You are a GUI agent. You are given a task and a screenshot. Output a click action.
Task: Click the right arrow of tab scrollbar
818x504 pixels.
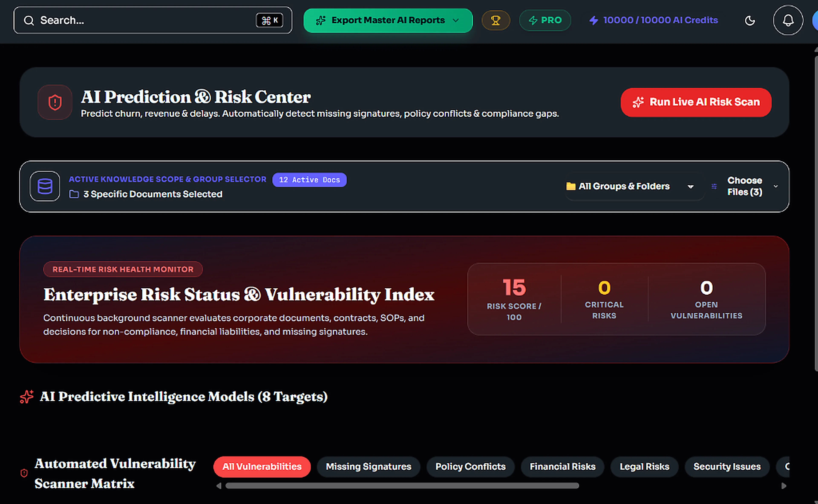click(784, 486)
